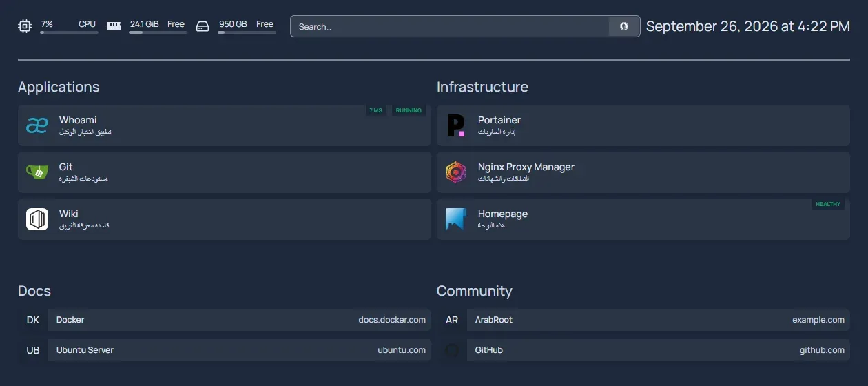
Task: Click the example.com URL text
Action: (818, 320)
